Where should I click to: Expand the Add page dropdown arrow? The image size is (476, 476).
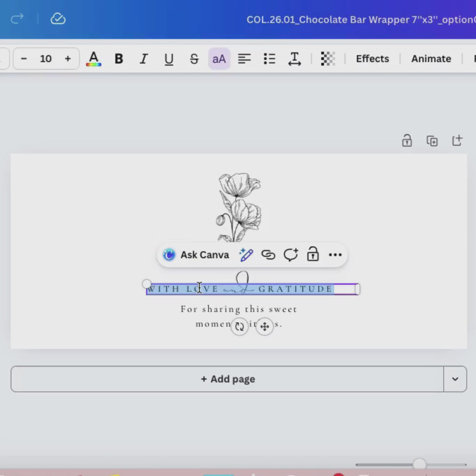455,379
